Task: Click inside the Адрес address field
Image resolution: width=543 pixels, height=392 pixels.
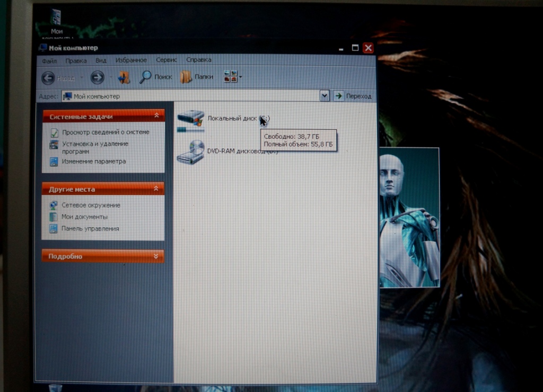Action: click(x=191, y=96)
